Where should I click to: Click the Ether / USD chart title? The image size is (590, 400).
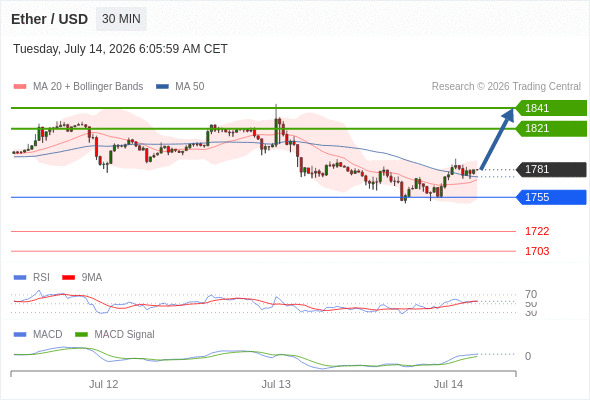[49, 19]
